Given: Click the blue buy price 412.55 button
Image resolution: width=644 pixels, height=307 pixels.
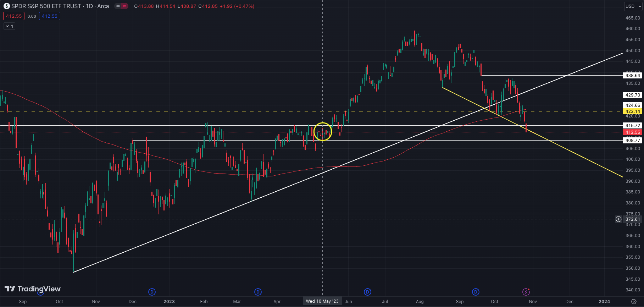Looking at the screenshot, I should point(50,16).
